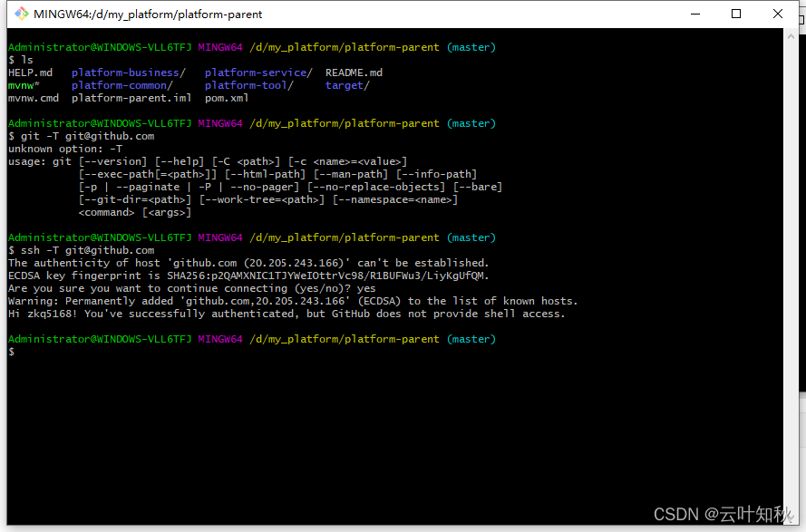Image resolution: width=806 pixels, height=532 pixels.
Task: Click the platform-parent.iml file name
Action: click(x=131, y=98)
